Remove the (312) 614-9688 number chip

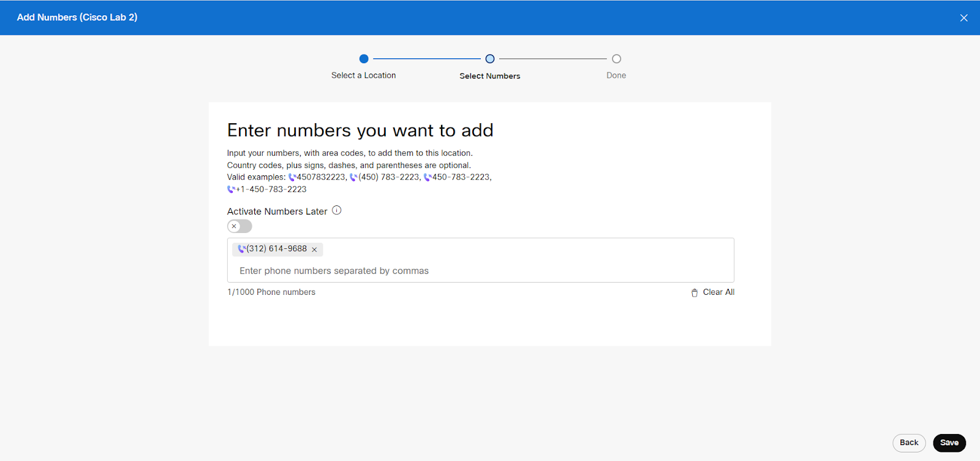(314, 250)
